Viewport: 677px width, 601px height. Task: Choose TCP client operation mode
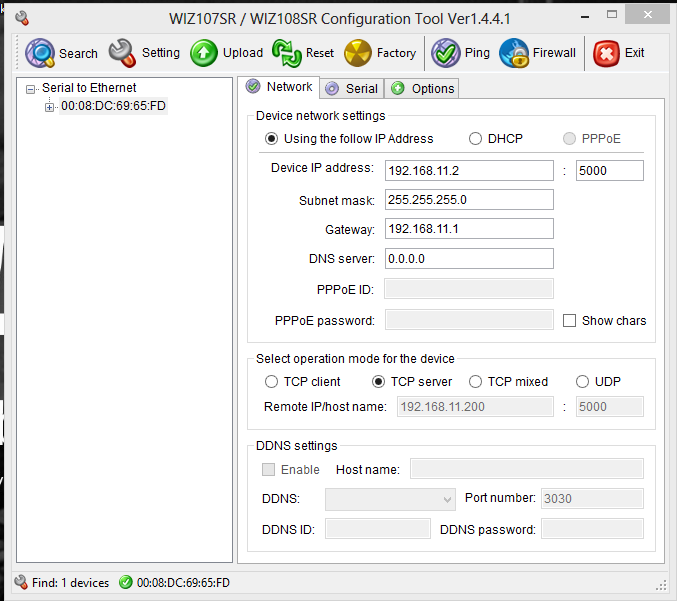click(271, 382)
